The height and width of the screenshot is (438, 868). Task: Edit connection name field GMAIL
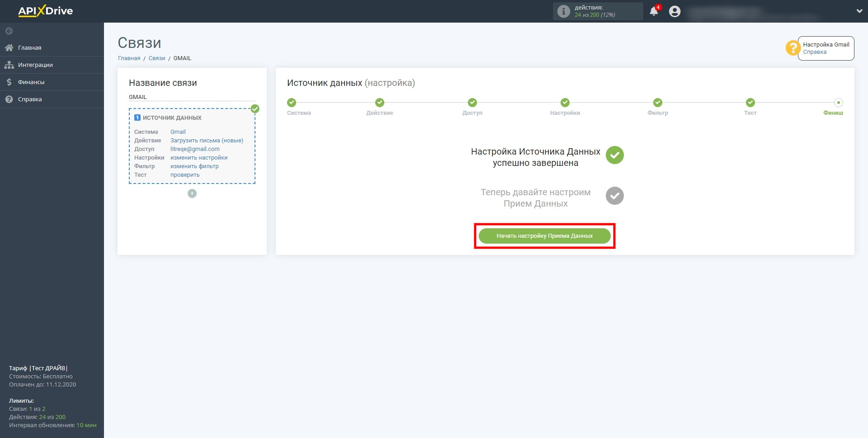coord(192,97)
